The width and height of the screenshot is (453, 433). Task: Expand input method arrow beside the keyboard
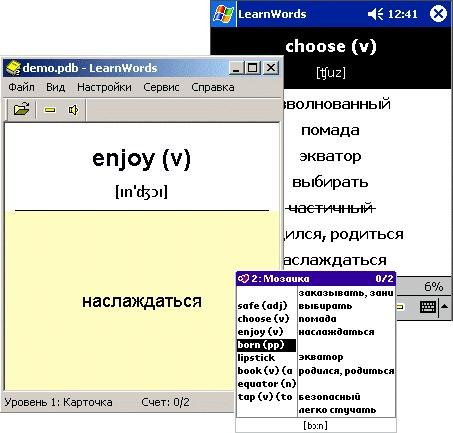tap(444, 306)
